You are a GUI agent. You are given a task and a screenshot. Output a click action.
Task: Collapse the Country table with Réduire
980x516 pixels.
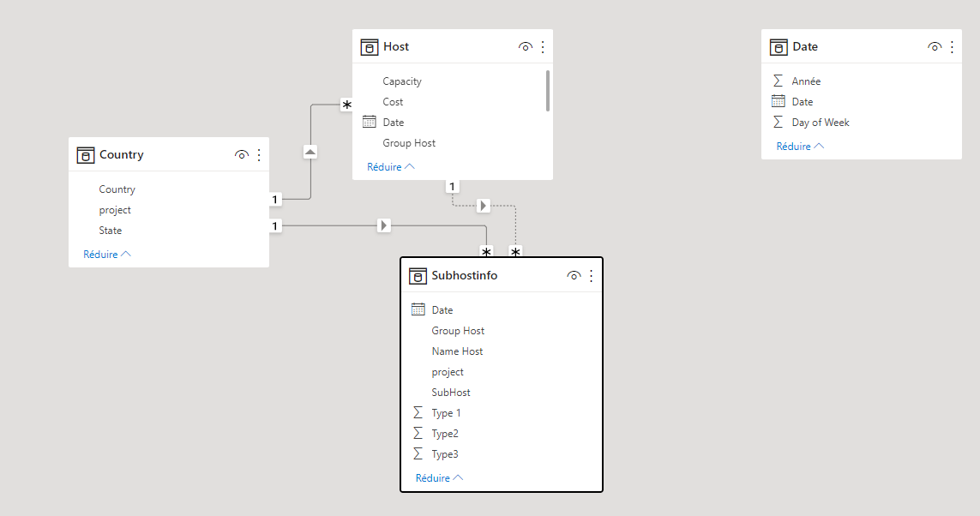tap(107, 255)
